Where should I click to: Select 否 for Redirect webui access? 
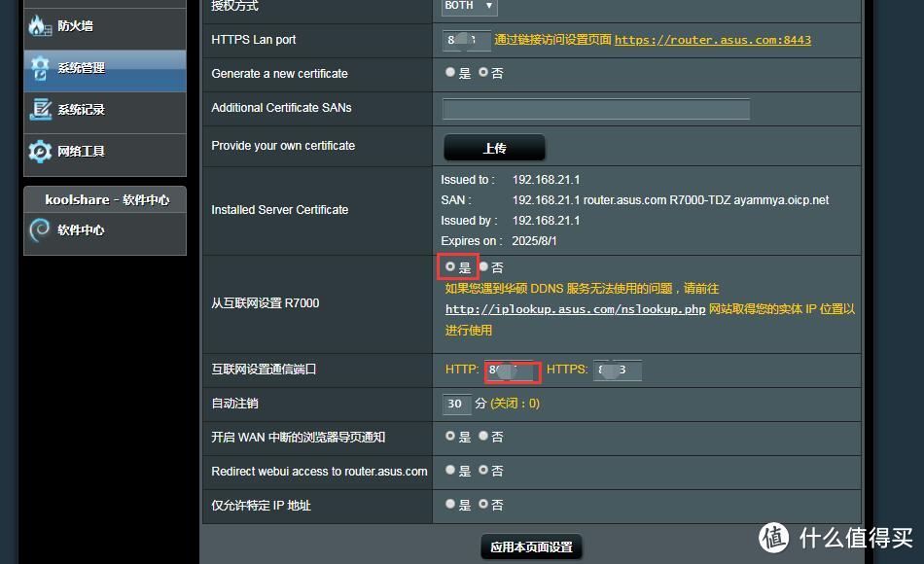[x=483, y=470]
